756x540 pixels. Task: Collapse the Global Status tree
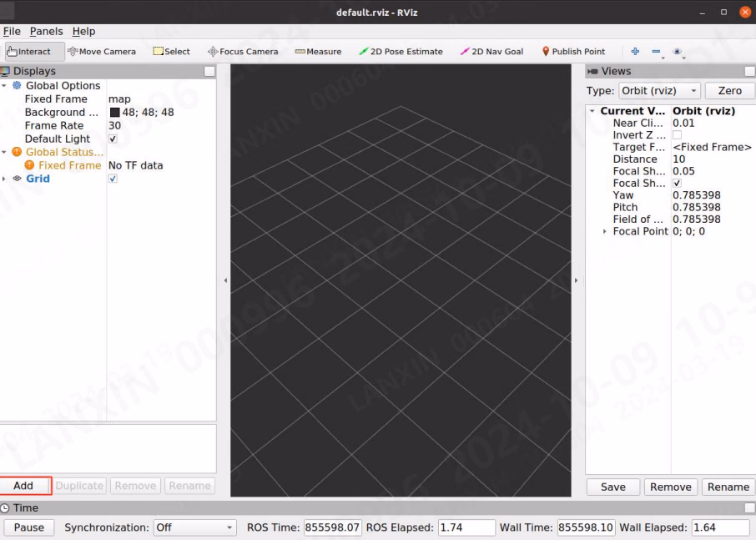pos(4,152)
